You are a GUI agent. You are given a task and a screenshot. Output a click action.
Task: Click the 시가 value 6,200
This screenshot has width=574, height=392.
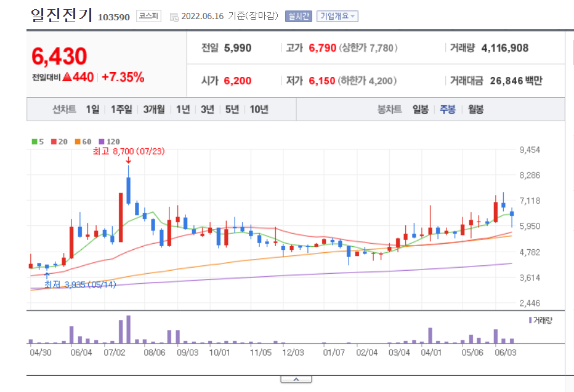(x=238, y=81)
